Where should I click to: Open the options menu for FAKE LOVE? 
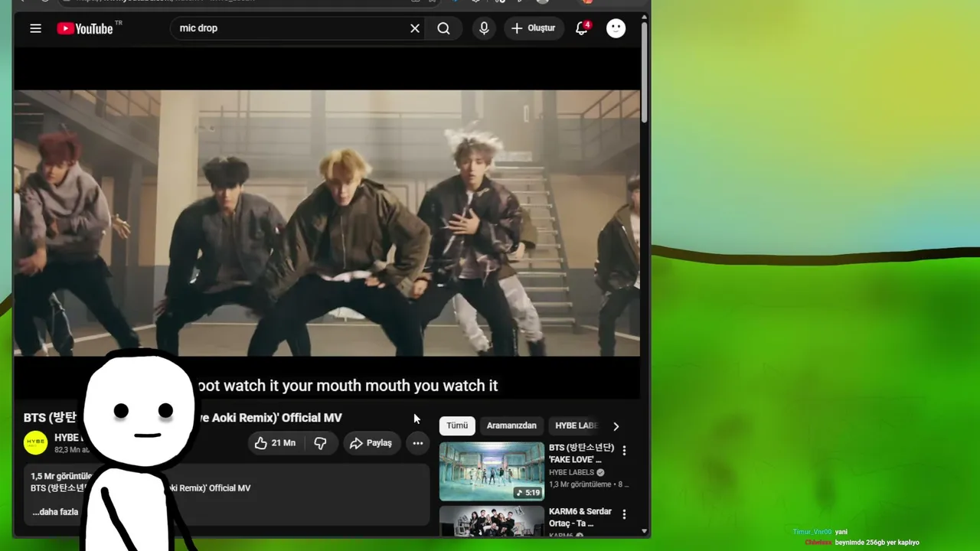(x=624, y=451)
